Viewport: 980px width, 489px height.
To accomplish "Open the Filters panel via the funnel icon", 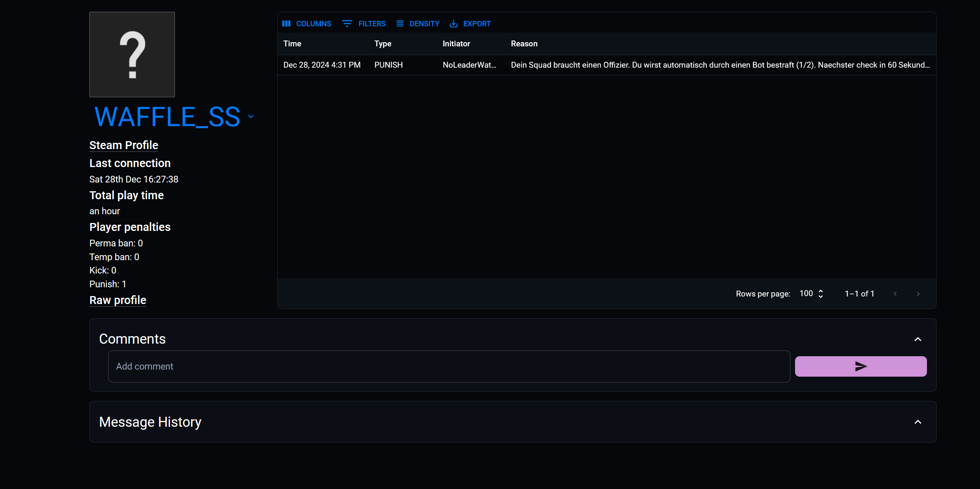I will coord(347,24).
